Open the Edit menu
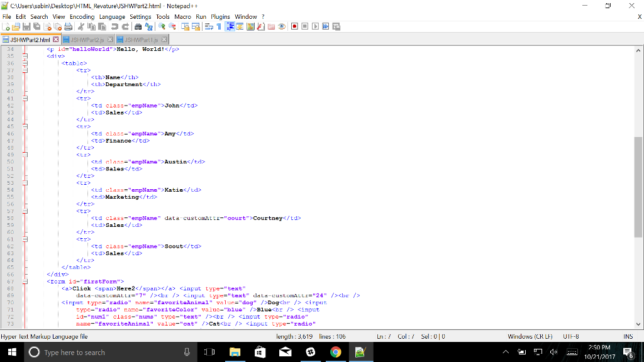Image resolution: width=644 pixels, height=362 pixels. [x=21, y=17]
